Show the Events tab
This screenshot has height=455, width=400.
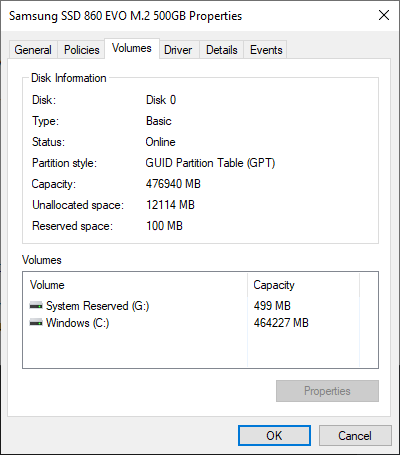tap(266, 50)
